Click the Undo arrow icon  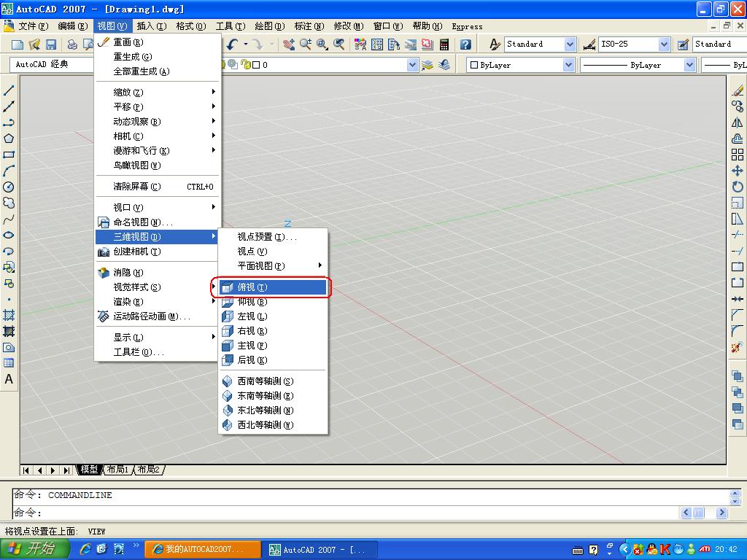click(x=233, y=44)
